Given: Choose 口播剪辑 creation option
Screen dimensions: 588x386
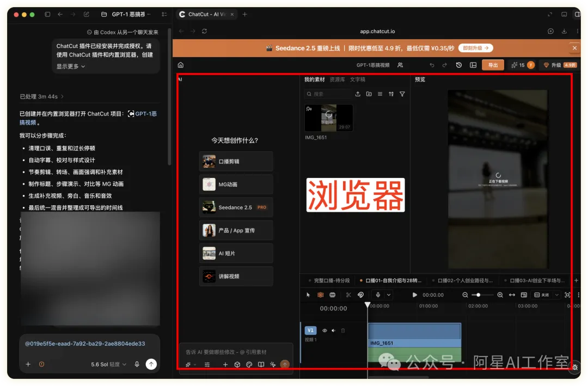Looking at the screenshot, I should coord(236,161).
